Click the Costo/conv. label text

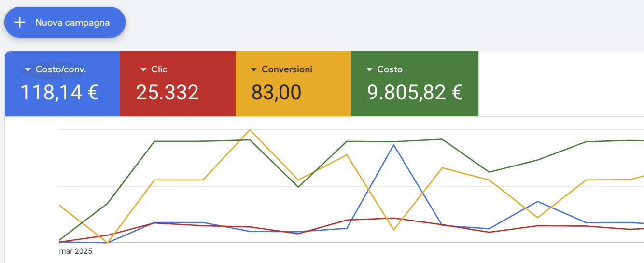(x=61, y=69)
